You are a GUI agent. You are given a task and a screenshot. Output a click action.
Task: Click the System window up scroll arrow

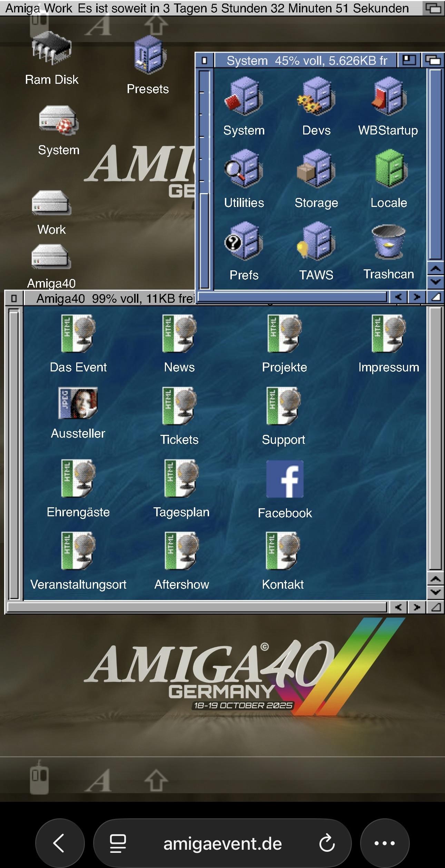point(436,269)
